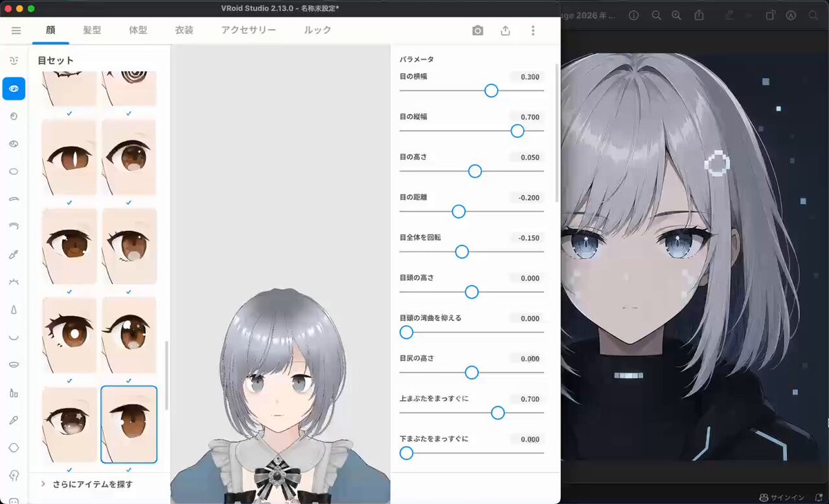Viewport: 829px width, 504px height.
Task: Select the nose category sidebar icon
Action: [14, 309]
